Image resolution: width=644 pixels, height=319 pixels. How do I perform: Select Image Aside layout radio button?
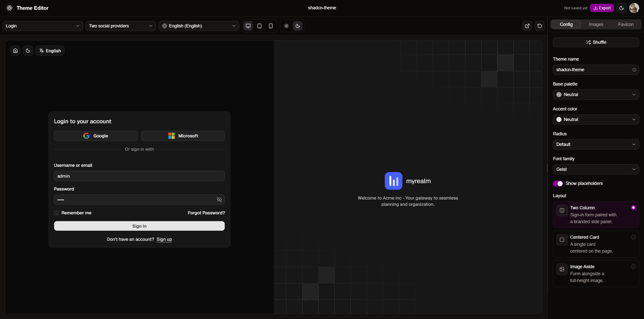tap(633, 266)
